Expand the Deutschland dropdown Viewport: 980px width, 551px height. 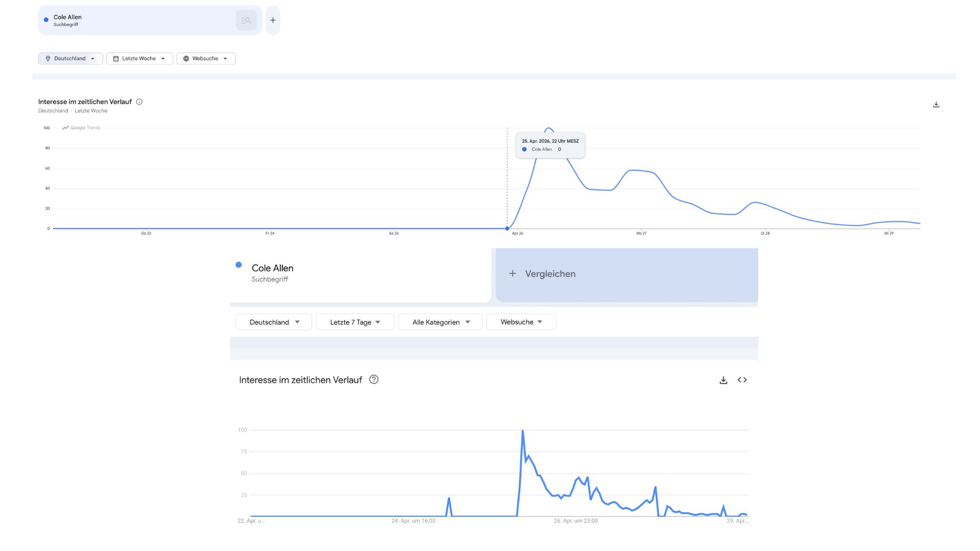[x=273, y=322]
